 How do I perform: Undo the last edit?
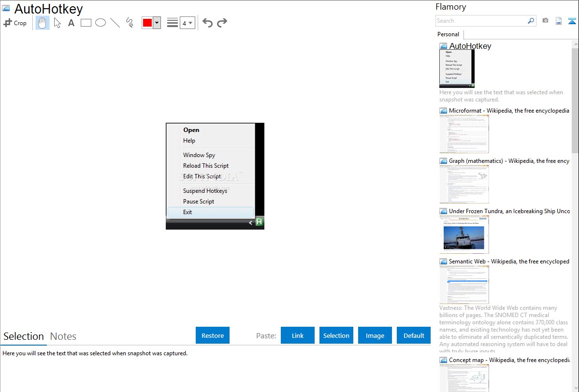pyautogui.click(x=207, y=23)
